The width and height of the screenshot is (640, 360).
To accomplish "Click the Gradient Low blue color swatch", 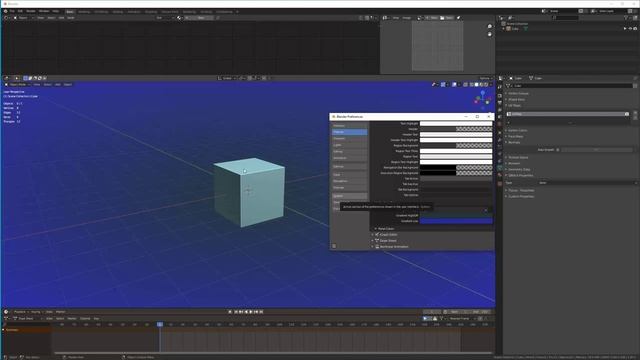I will (456, 221).
